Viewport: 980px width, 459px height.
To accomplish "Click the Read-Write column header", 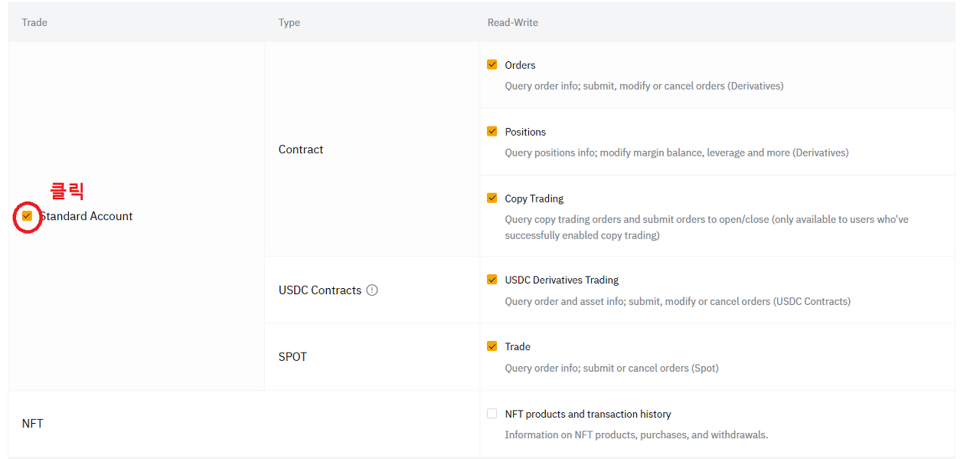I will click(512, 23).
